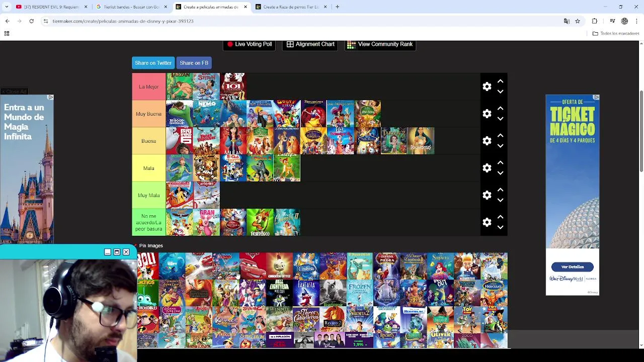Click the La Mejor tier label
644x362 pixels.
[148, 86]
